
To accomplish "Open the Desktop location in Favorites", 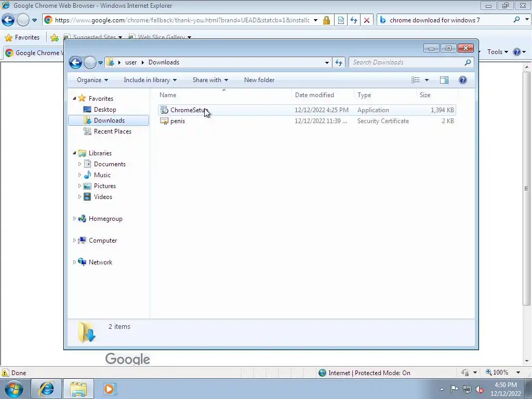I will (x=105, y=110).
